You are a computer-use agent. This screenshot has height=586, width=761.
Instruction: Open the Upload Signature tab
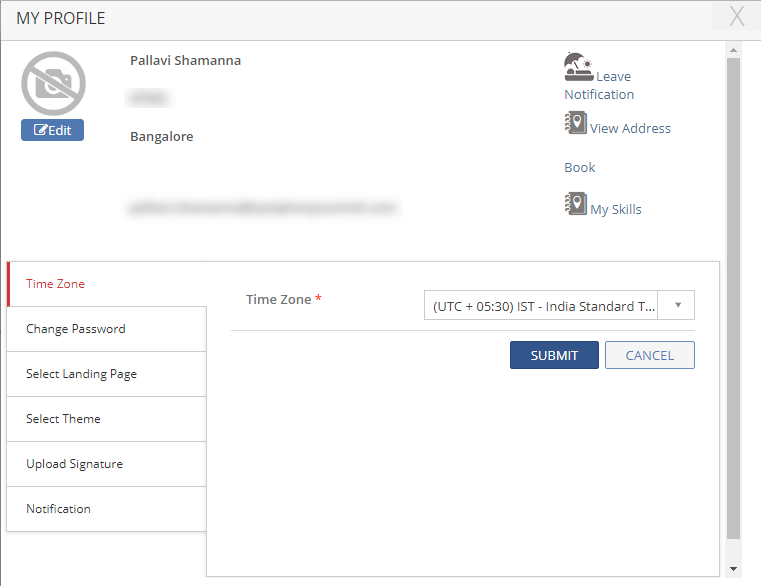[75, 464]
